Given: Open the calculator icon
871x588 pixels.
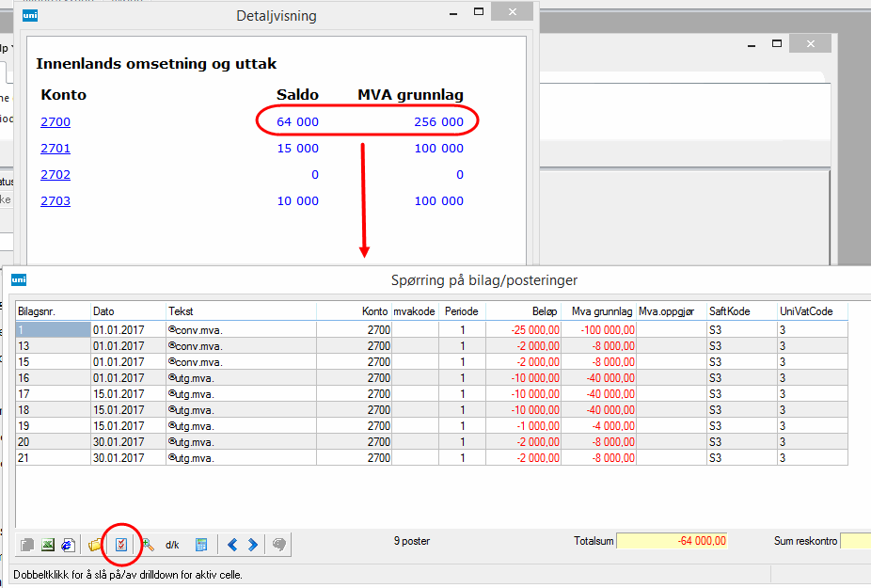Looking at the screenshot, I should (x=200, y=544).
